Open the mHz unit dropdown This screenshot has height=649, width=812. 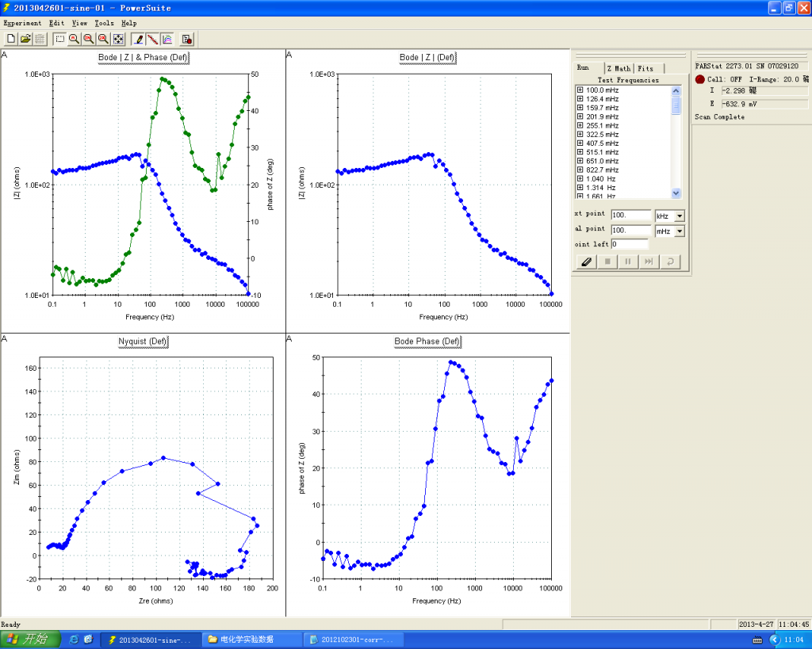(679, 231)
